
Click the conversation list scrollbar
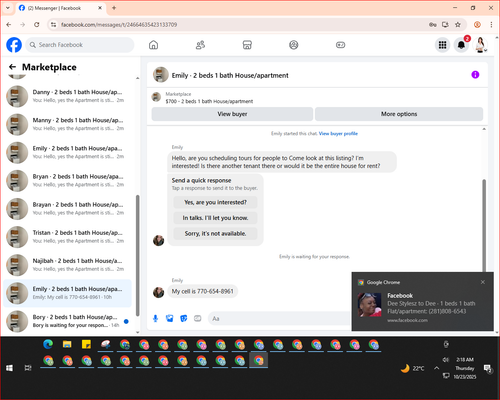pyautogui.click(x=137, y=255)
